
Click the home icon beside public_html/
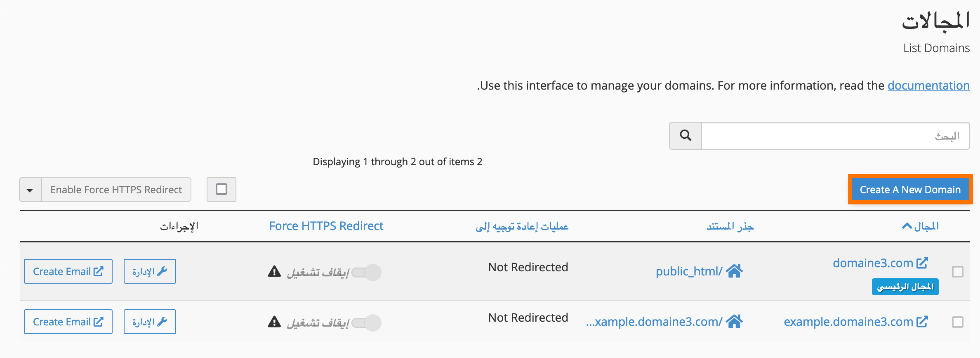tap(734, 271)
